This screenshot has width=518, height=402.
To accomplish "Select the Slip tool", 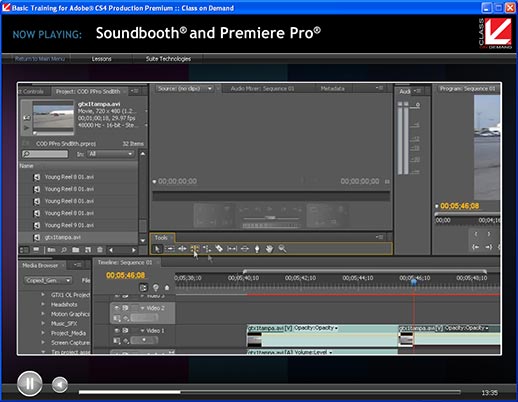I will point(232,249).
